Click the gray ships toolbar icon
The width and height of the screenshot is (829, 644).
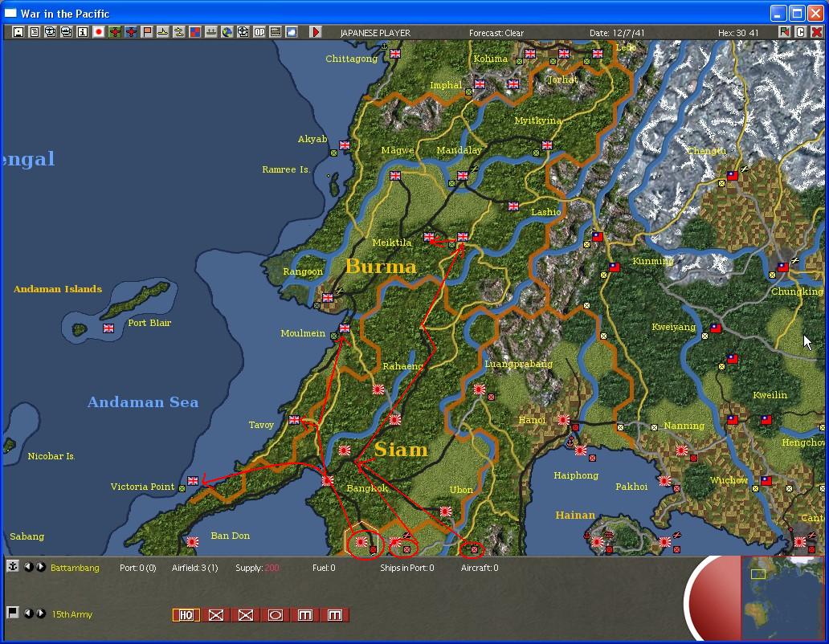tap(211, 32)
